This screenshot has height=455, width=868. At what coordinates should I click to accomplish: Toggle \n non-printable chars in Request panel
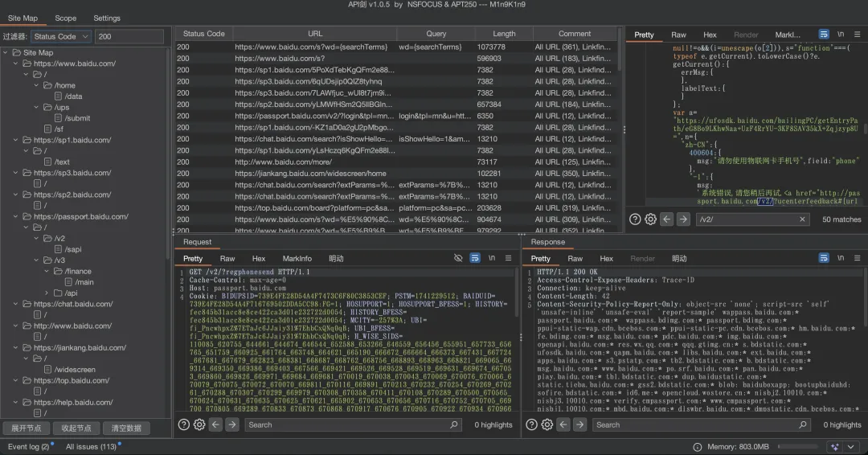(x=492, y=258)
